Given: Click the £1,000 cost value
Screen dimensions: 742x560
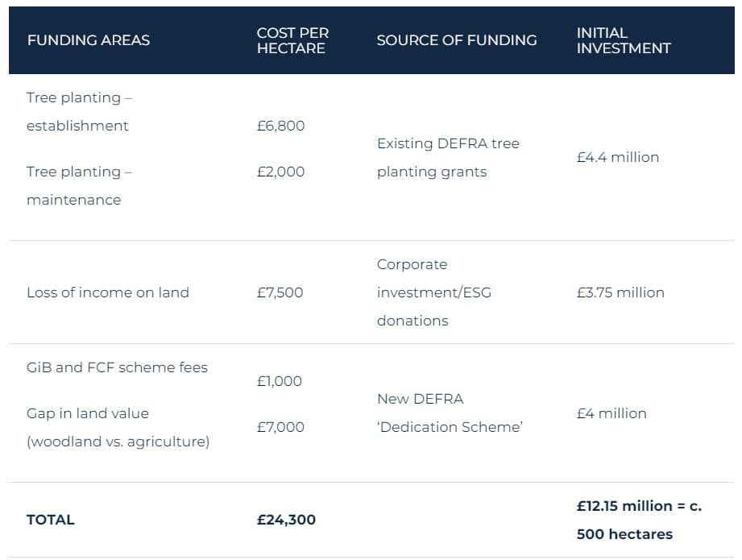Looking at the screenshot, I should click(280, 381).
